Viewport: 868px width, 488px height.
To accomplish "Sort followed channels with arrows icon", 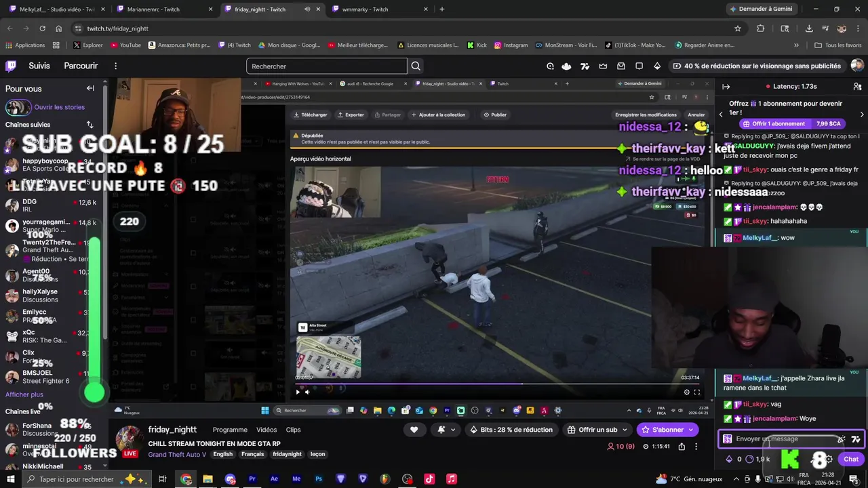I will (x=90, y=125).
